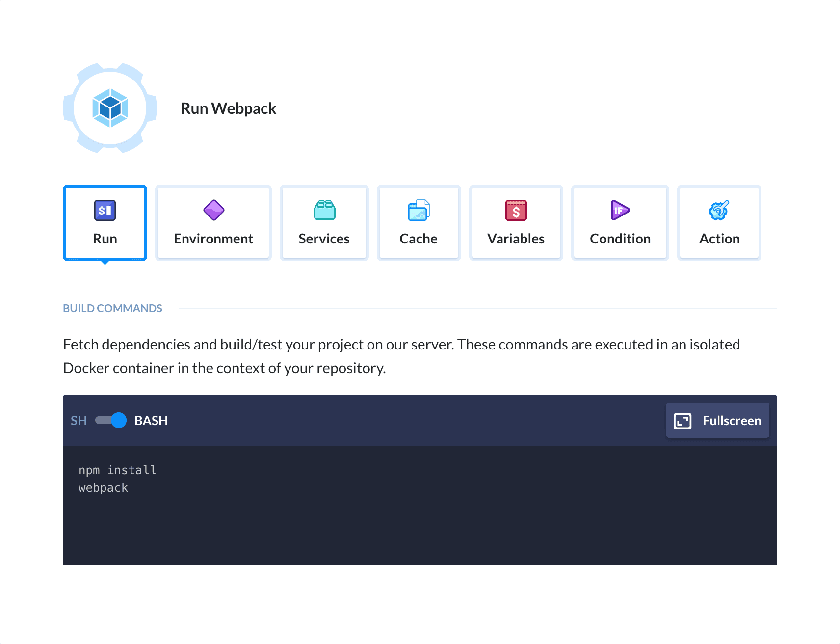This screenshot has height=644, width=840.
Task: Click the BUILD COMMANDS section label
Action: pyautogui.click(x=112, y=308)
